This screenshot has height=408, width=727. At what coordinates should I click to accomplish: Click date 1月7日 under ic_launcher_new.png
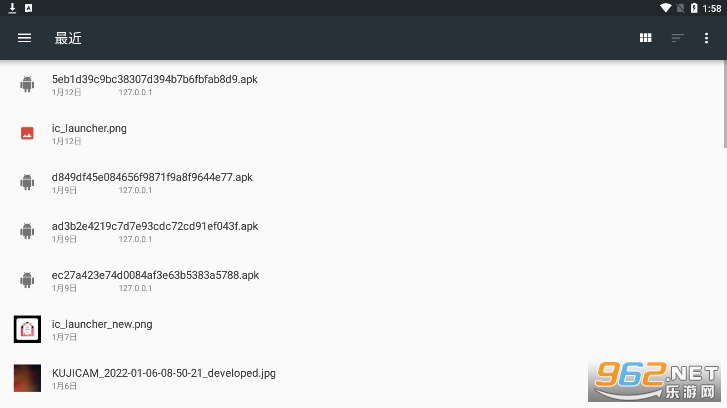tap(64, 337)
